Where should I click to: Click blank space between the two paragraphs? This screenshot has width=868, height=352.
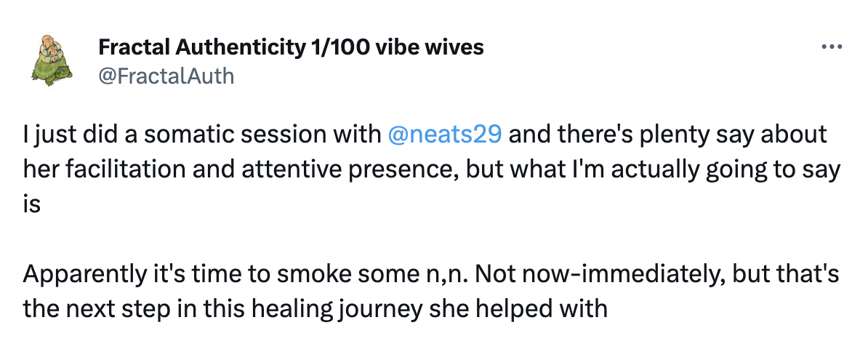coord(432,239)
